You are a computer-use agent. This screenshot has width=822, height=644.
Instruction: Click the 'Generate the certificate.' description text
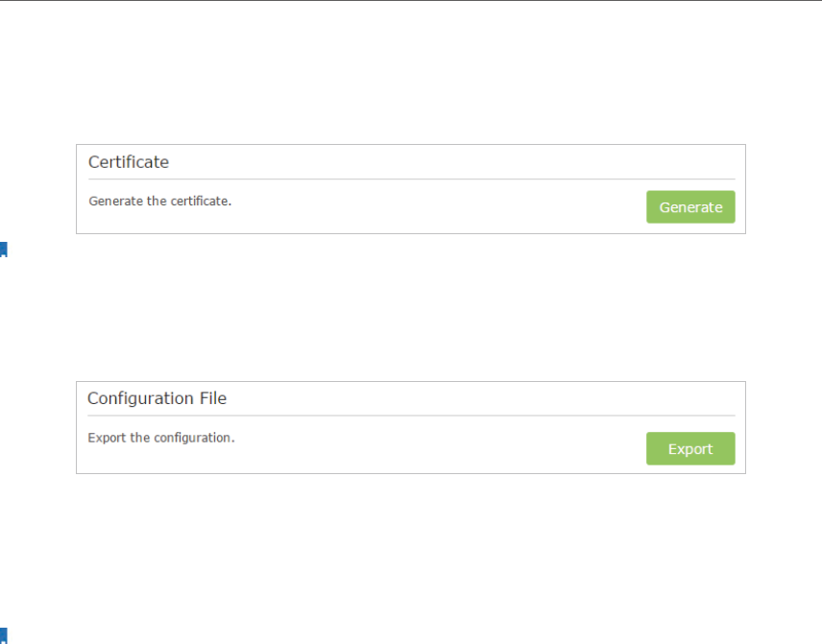(160, 202)
